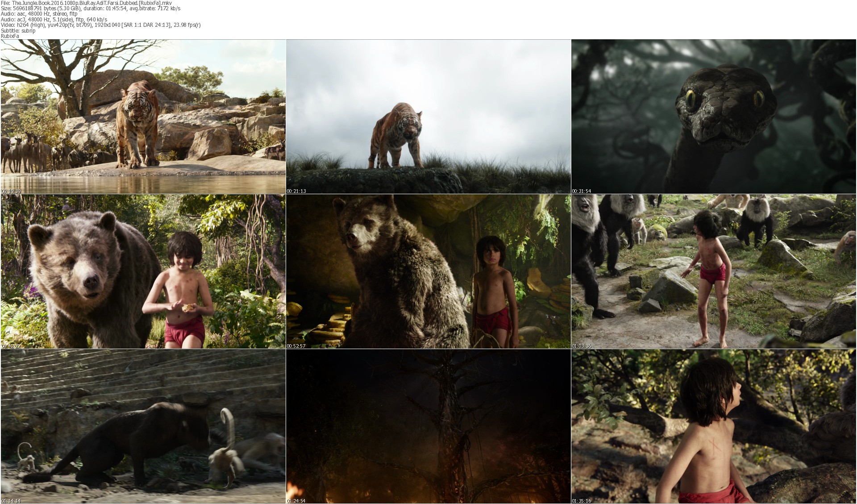Click the standalone 'RubixFa' text line
This screenshot has width=857, height=504.
pyautogui.click(x=10, y=36)
